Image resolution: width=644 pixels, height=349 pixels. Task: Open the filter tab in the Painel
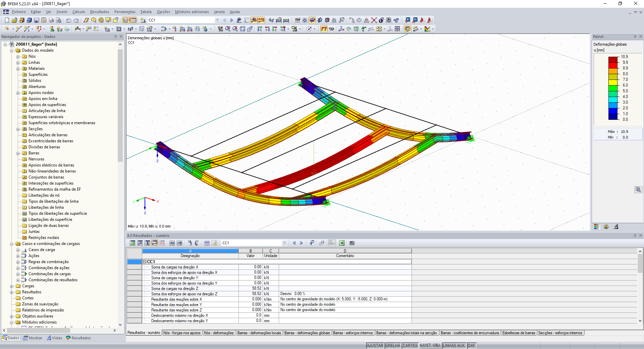coord(616,227)
